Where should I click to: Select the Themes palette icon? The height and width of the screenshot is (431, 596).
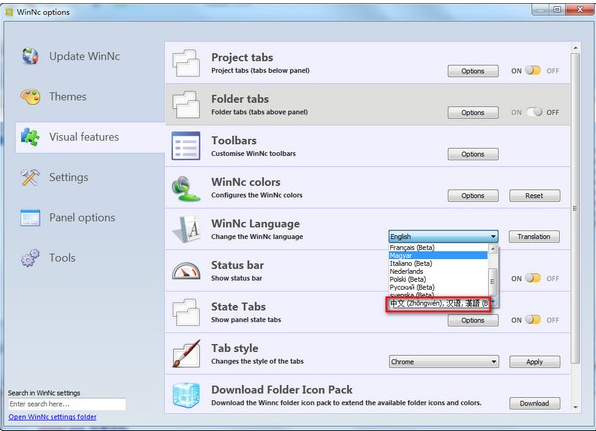30,97
